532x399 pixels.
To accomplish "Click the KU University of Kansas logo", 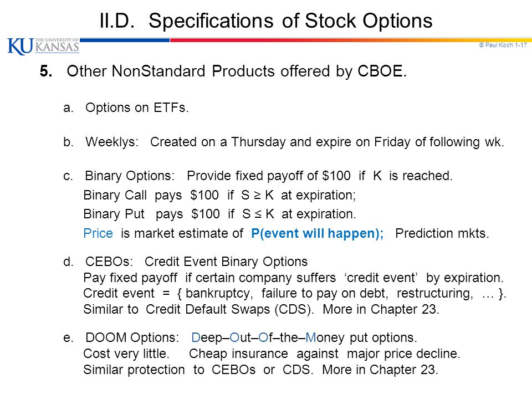I will coord(43,46).
